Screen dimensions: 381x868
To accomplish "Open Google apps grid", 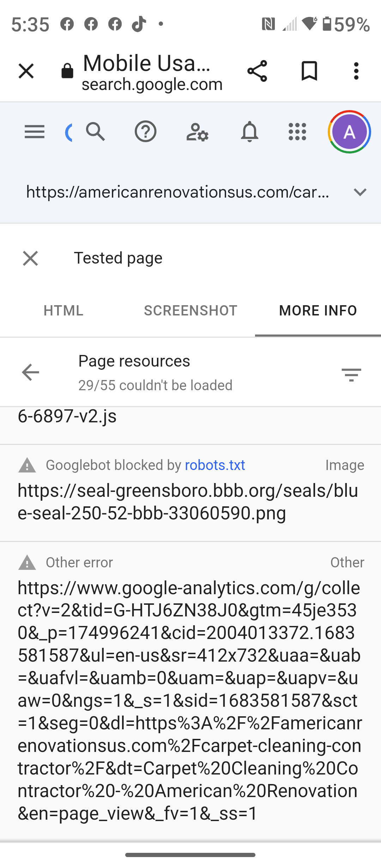I will coord(297,132).
